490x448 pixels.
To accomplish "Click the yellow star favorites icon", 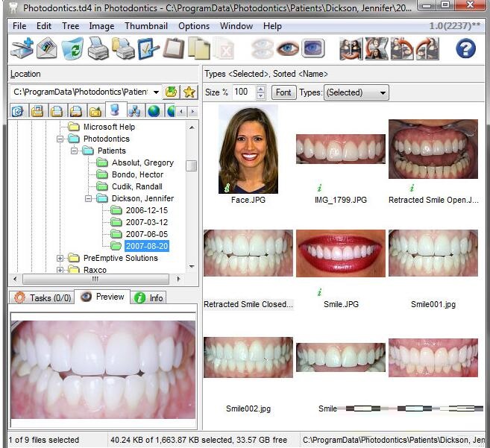I will click(189, 92).
